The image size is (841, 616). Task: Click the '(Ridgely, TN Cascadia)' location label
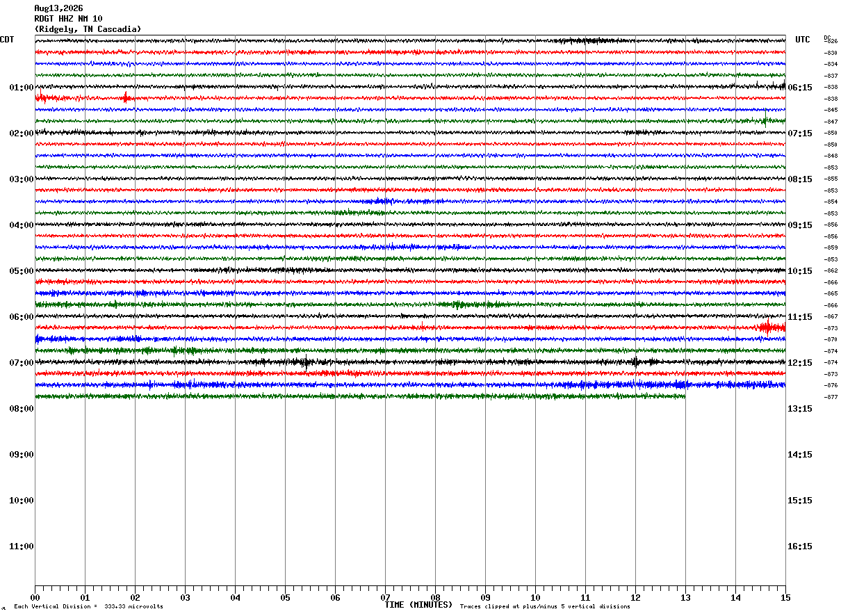coord(88,29)
